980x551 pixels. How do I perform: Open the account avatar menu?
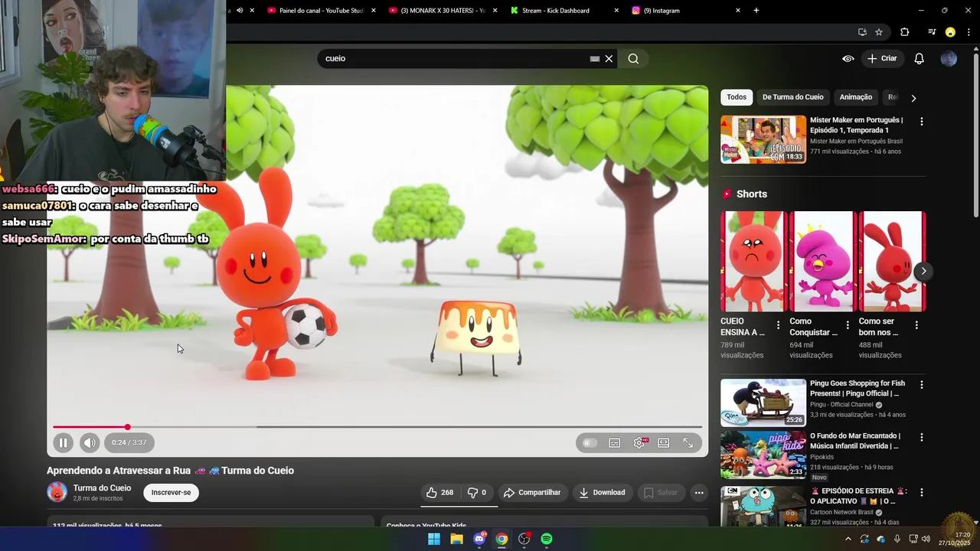pos(949,58)
